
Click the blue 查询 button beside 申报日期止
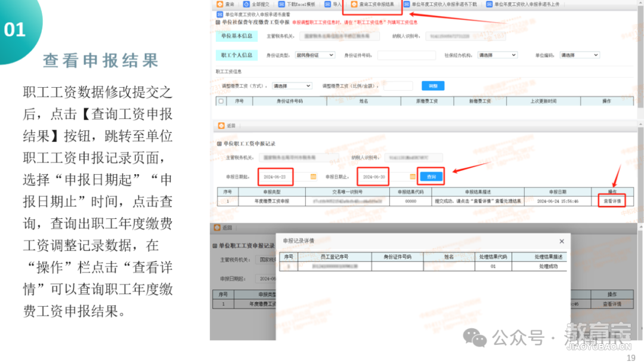coord(431,177)
